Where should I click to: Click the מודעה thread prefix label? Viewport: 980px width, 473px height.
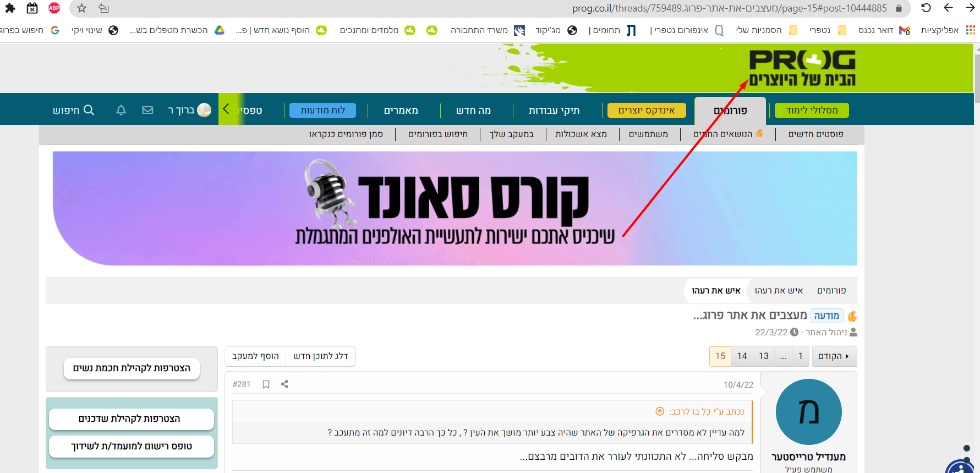(x=826, y=316)
